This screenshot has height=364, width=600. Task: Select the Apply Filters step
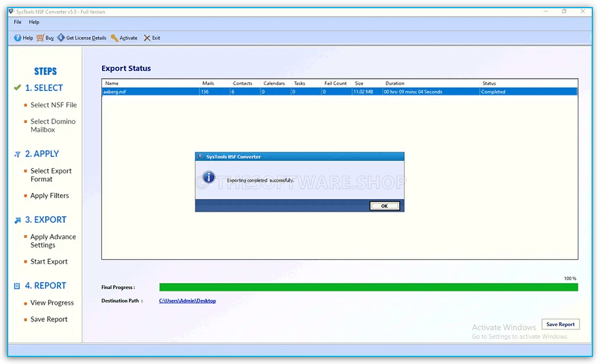50,196
